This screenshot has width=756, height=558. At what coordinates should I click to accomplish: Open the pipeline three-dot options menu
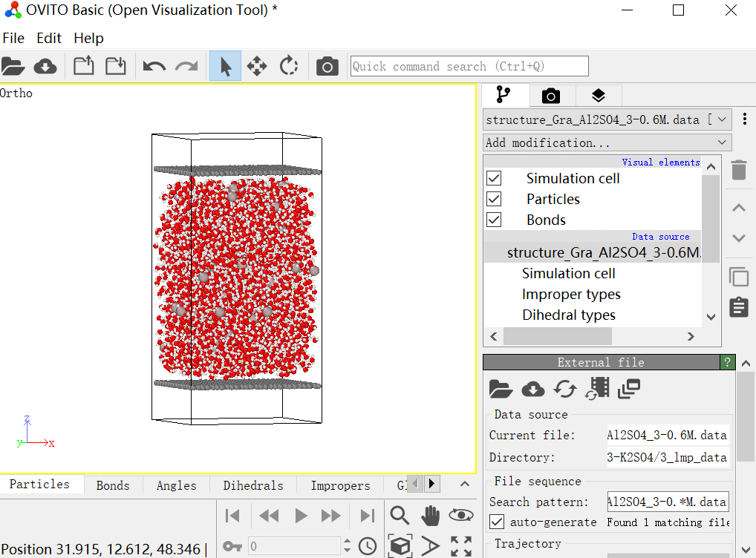pyautogui.click(x=745, y=119)
